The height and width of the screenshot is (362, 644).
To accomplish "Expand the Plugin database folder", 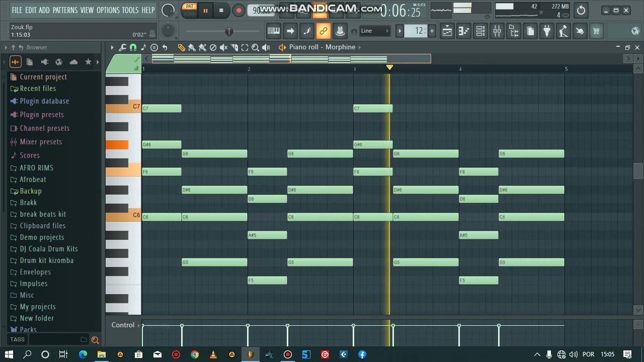I will click(44, 101).
